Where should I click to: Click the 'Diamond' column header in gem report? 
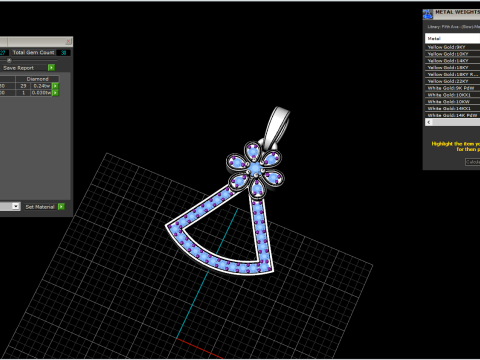(37, 79)
